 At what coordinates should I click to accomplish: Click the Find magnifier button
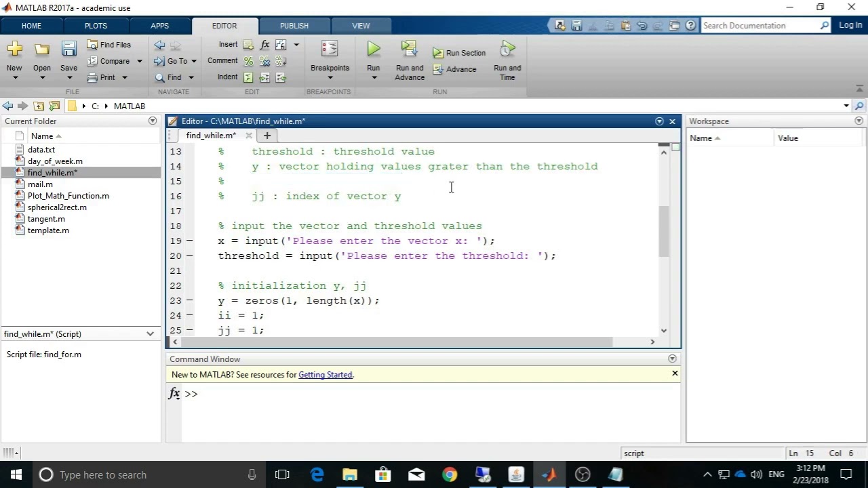(168, 77)
